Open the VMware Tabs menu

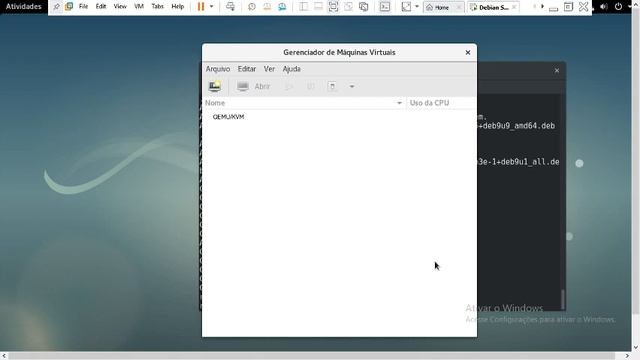(x=158, y=7)
